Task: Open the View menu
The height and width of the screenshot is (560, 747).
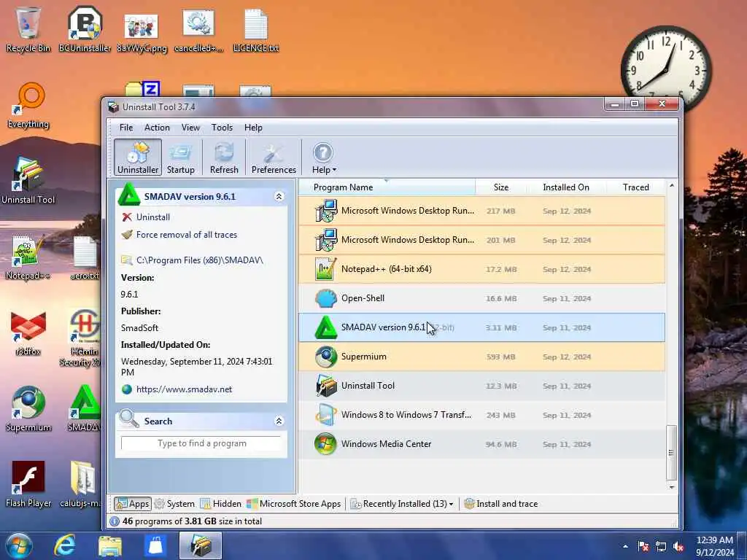Action: coord(190,128)
